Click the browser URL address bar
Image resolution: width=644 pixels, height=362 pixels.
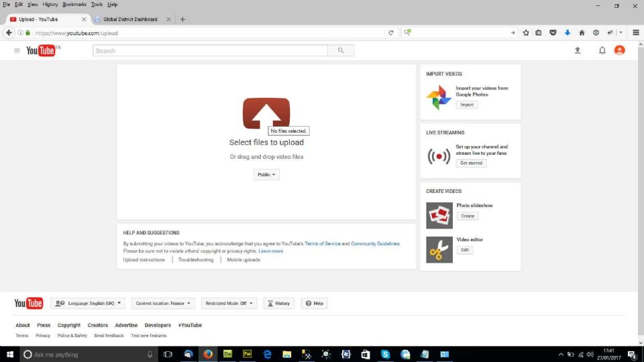coord(207,33)
